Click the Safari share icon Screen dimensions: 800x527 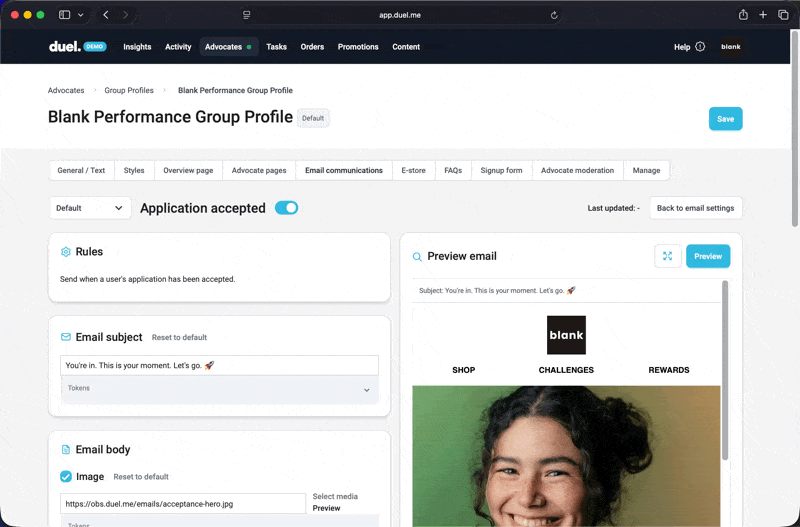(743, 15)
